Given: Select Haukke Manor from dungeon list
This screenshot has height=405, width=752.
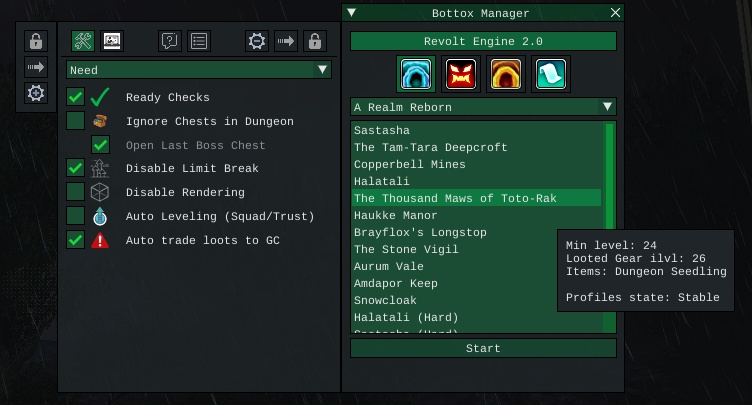Looking at the screenshot, I should click(397, 215).
